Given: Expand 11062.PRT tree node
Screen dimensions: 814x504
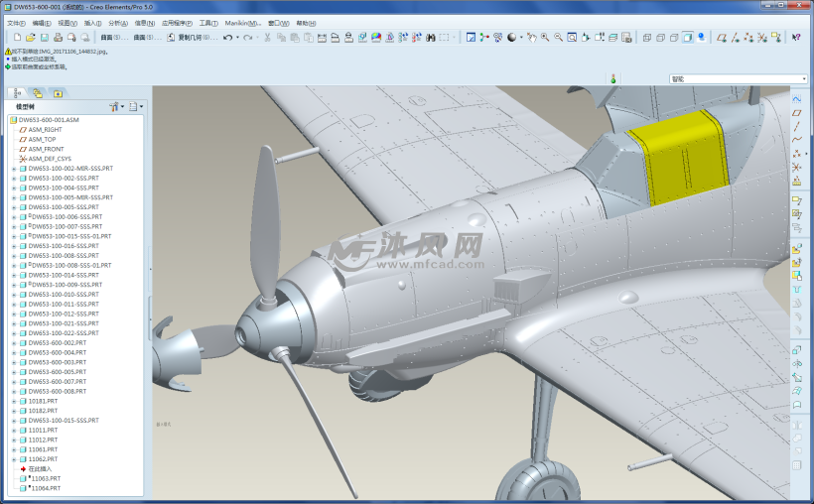Looking at the screenshot, I should (x=14, y=459).
